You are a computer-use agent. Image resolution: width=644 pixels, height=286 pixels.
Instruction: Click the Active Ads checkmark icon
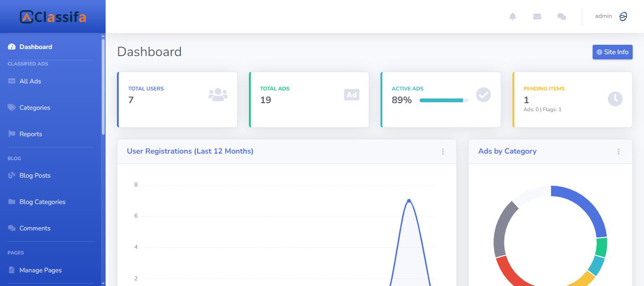483,95
